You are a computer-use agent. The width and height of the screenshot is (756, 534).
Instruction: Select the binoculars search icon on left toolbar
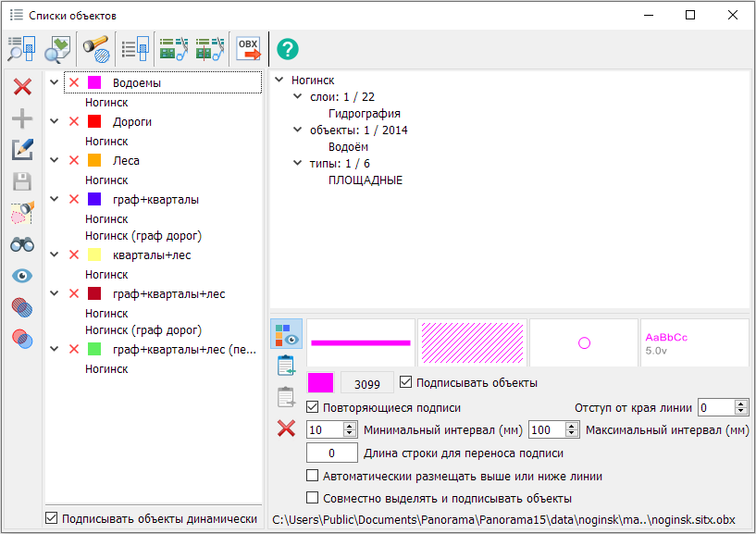point(21,244)
